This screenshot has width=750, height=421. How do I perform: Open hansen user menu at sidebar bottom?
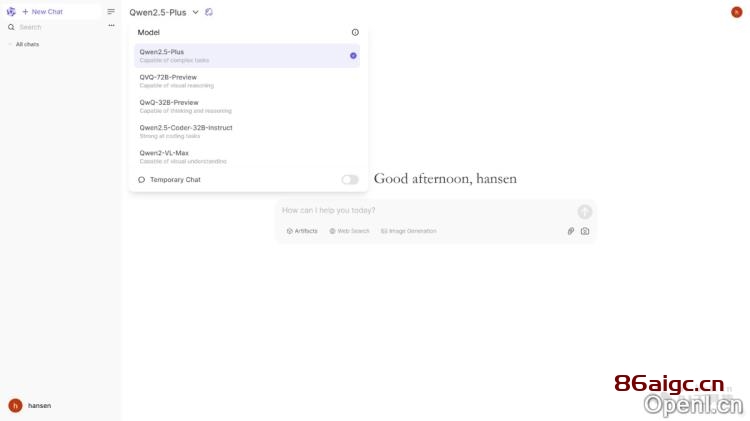(30, 406)
